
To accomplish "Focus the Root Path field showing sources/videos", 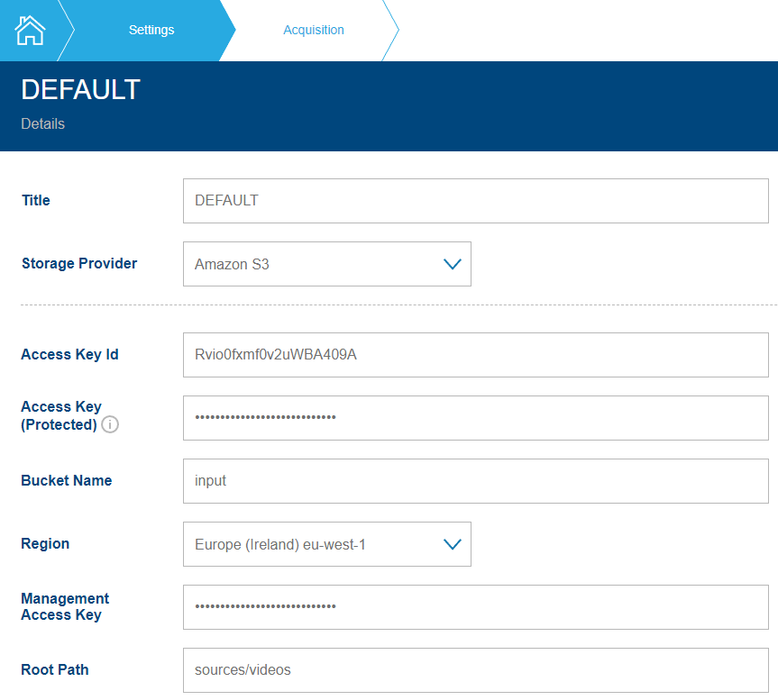I will click(x=475, y=669).
